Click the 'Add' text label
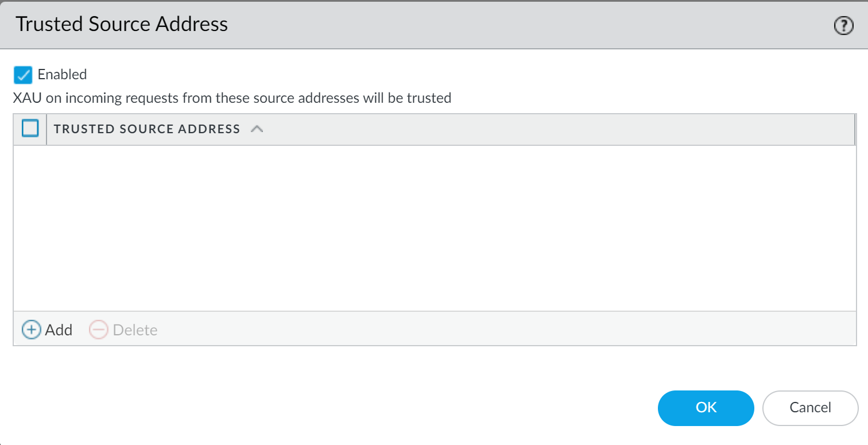Viewport: 868px width, 445px height. click(59, 330)
